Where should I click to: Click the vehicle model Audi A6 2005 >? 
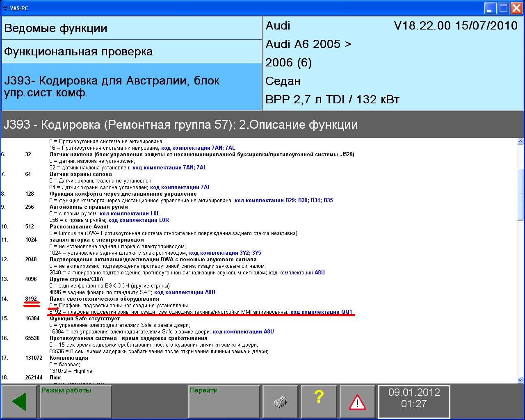308,44
